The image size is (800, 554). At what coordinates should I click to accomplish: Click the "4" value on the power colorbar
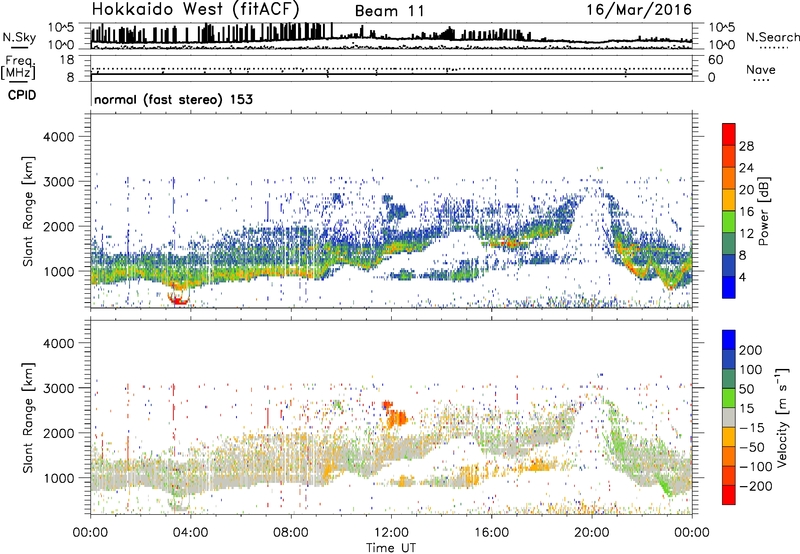click(742, 277)
